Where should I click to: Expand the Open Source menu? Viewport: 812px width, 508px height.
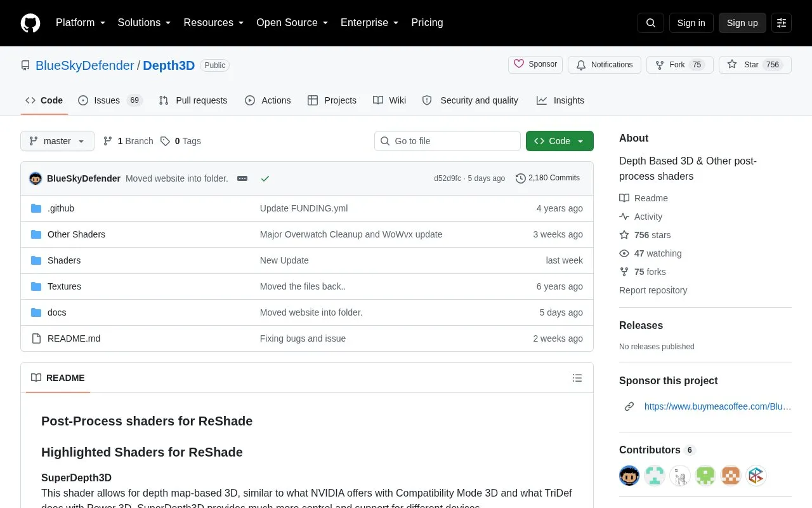point(292,23)
